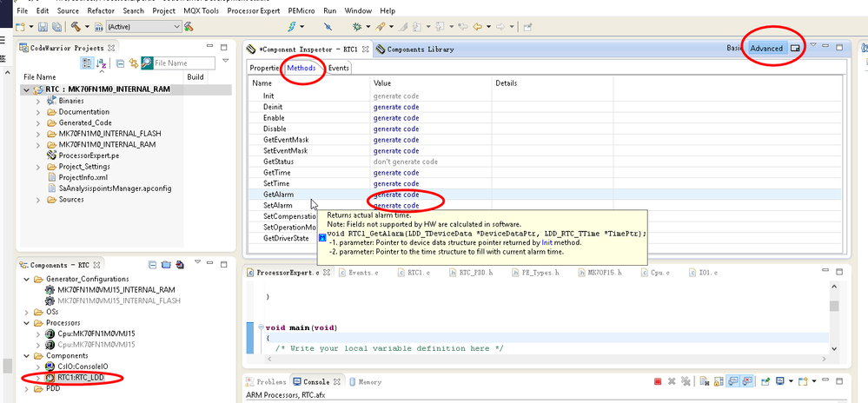This screenshot has height=403, width=868.
Task: Click the RTC1:RTC_LDD component icon
Action: pos(50,378)
